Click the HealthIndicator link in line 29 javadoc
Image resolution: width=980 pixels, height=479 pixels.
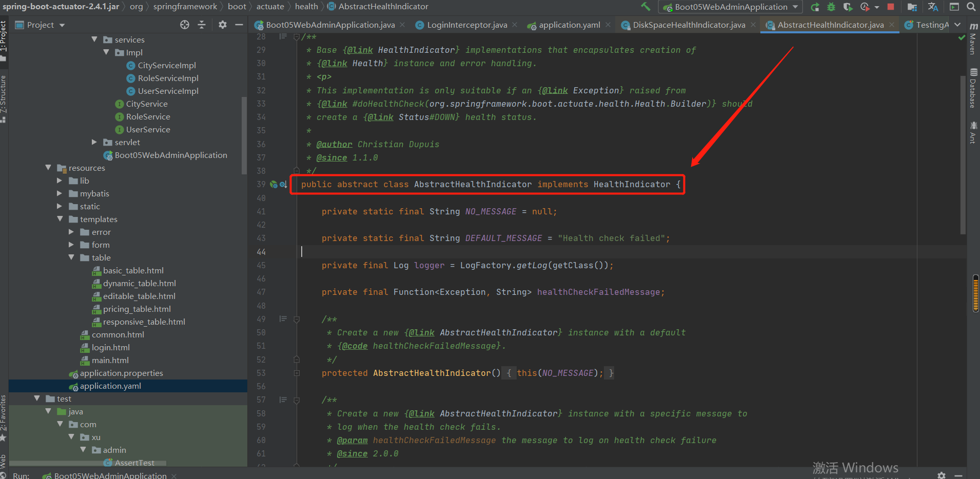pyautogui.click(x=416, y=50)
